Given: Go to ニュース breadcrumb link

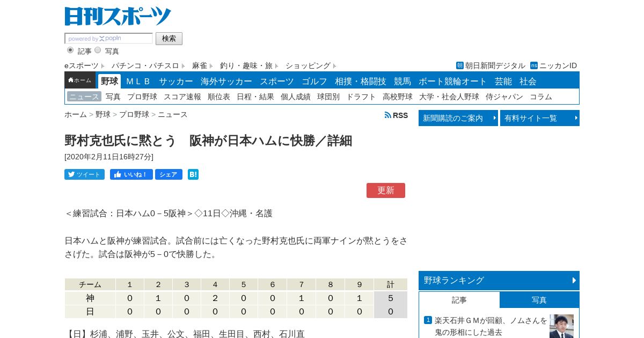Looking at the screenshot, I should point(173,114).
